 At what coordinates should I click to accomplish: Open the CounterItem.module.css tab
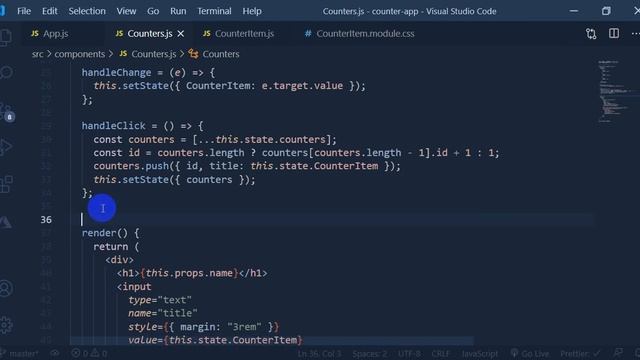(x=360, y=33)
